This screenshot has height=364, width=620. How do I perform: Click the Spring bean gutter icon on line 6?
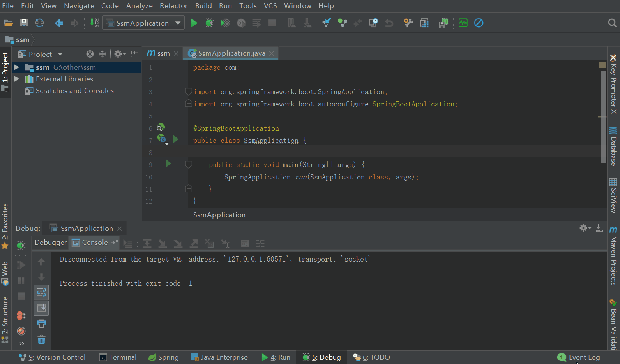tap(161, 128)
